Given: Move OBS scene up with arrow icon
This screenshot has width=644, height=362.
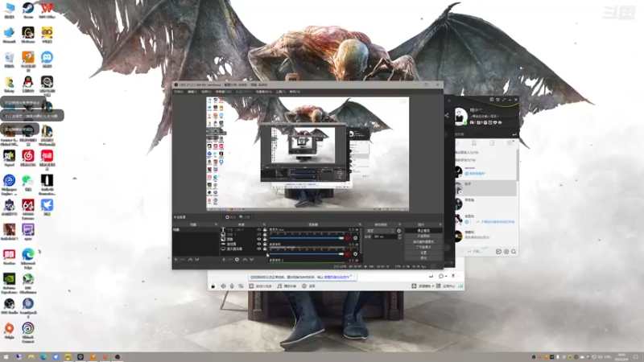Looking at the screenshot, I should pos(190,259).
